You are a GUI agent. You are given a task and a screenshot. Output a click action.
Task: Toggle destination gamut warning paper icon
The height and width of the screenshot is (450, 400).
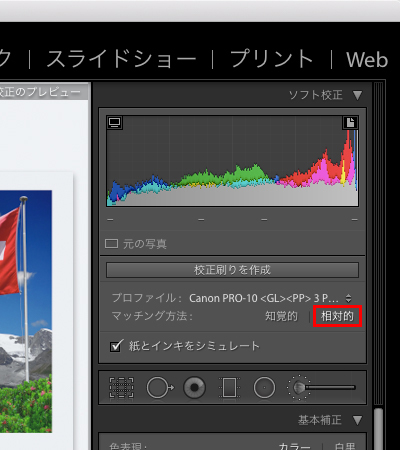coord(350,122)
